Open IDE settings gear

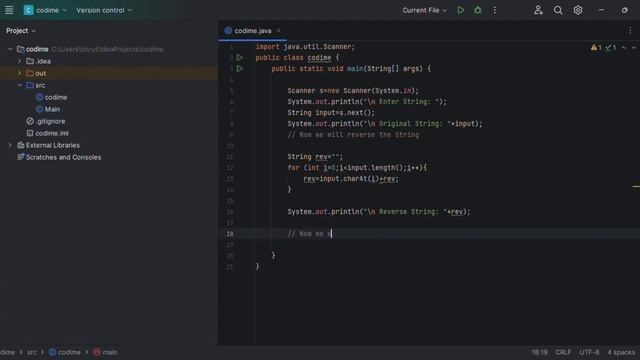578,10
